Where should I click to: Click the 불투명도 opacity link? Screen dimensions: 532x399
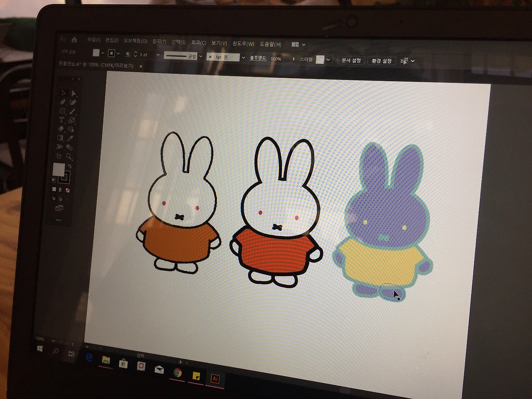tap(258, 58)
